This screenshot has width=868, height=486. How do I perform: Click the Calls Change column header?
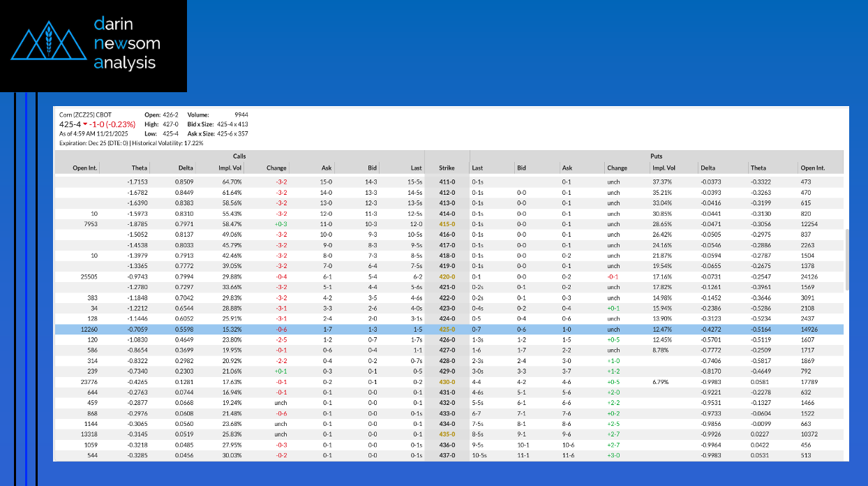point(276,168)
